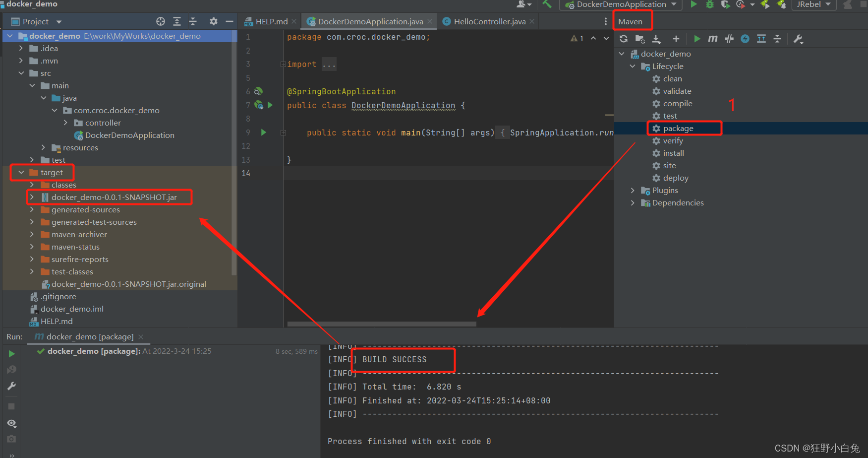The image size is (868, 458).
Task: Click Collapse All in Project panel
Action: click(x=193, y=21)
